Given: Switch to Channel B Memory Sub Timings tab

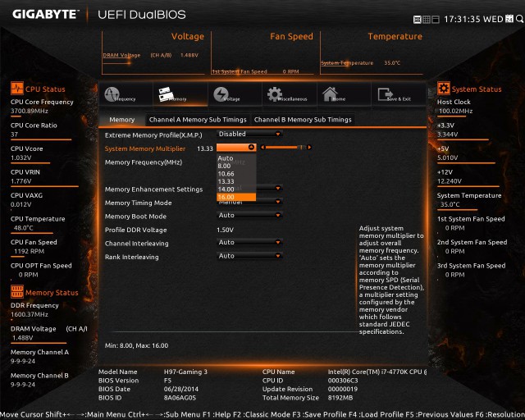Looking at the screenshot, I should [303, 120].
